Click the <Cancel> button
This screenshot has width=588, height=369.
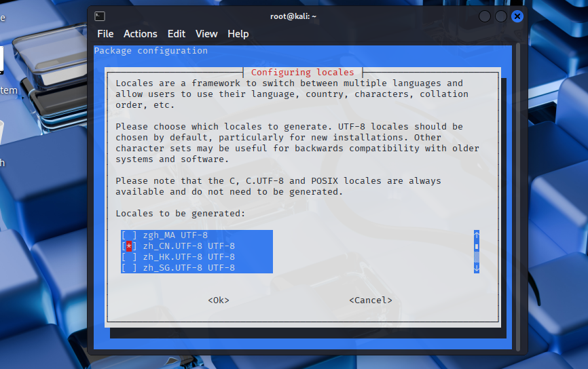coord(371,300)
